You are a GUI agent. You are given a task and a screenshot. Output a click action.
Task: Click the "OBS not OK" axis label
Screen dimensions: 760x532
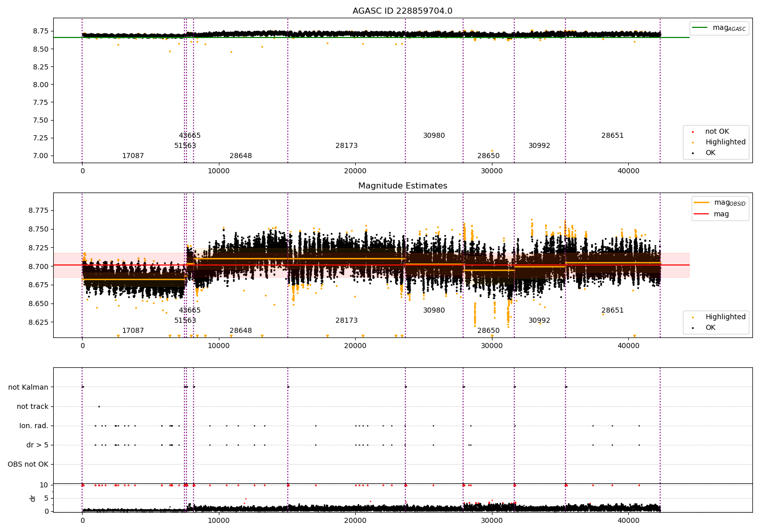28,464
